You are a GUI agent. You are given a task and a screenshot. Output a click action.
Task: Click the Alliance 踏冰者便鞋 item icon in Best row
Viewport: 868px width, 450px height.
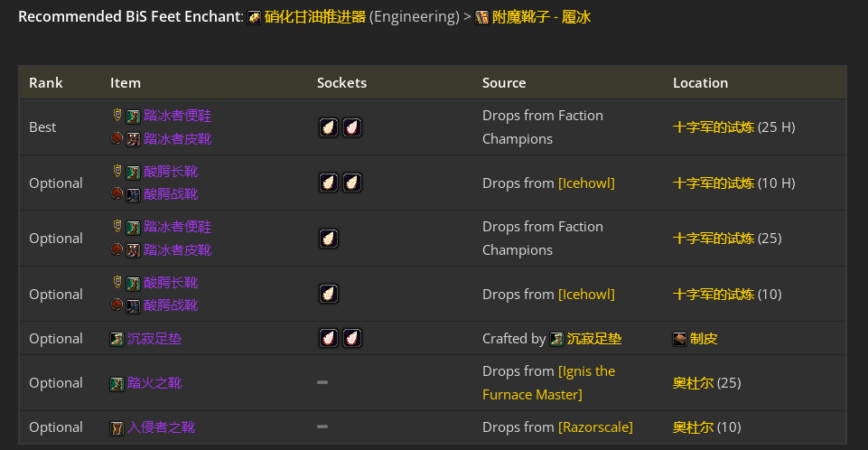[x=133, y=117]
